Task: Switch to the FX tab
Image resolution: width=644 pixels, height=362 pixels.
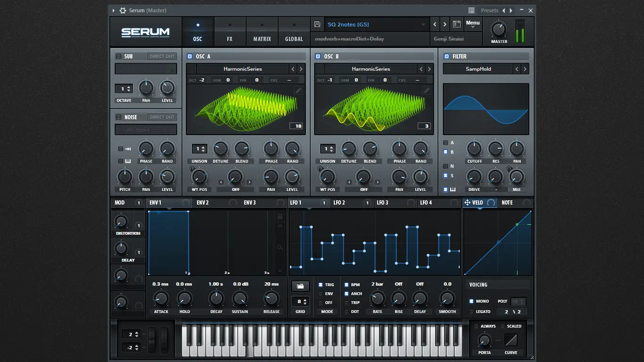Action: (230, 32)
